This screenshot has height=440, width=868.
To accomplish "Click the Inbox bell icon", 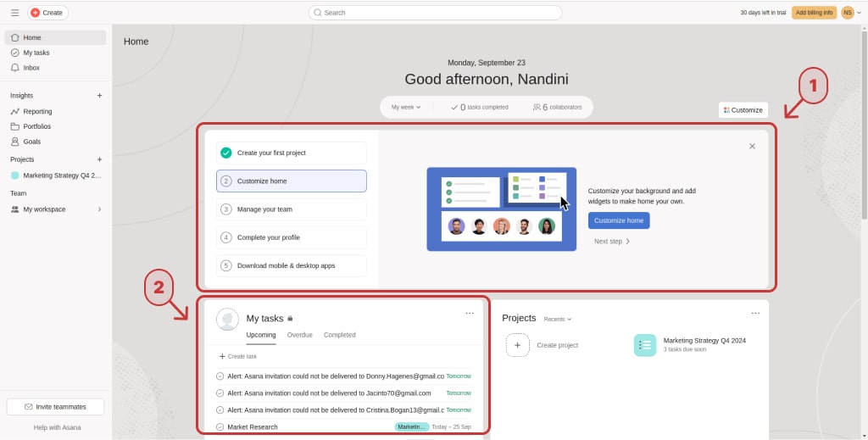I will (x=15, y=68).
